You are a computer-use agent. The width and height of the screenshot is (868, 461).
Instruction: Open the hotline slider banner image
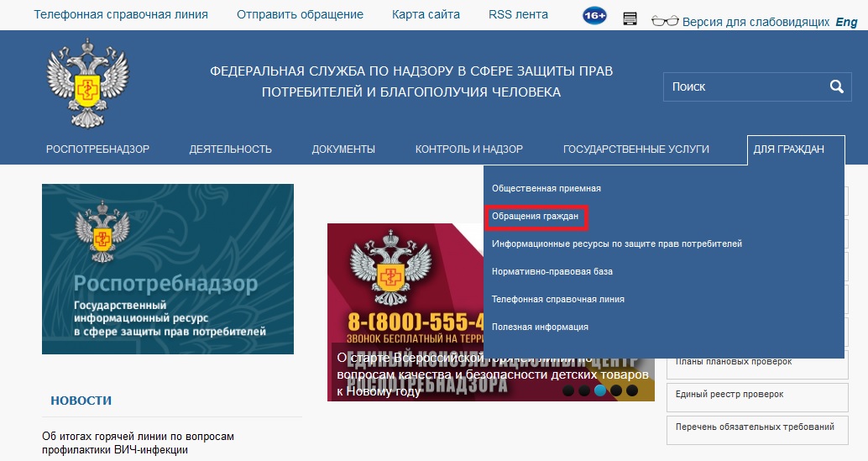coord(405,282)
